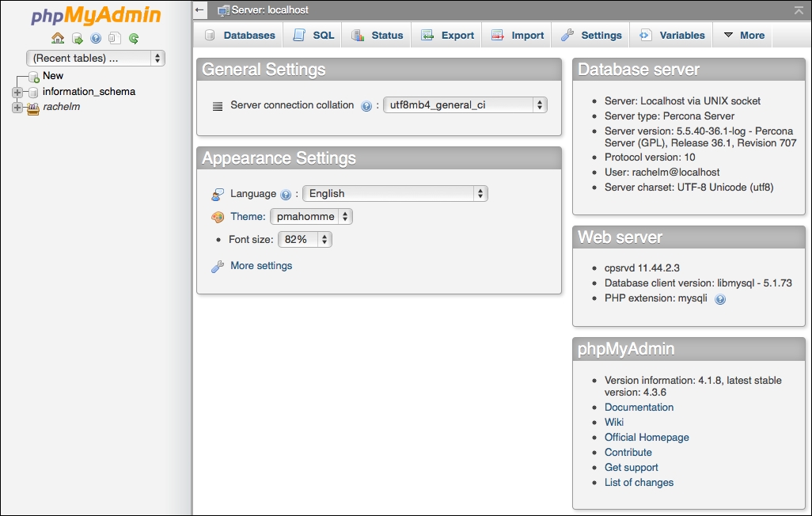The width and height of the screenshot is (812, 516).
Task: Click 'cpsrvd 11.44.2.3' text
Action: click(x=642, y=267)
